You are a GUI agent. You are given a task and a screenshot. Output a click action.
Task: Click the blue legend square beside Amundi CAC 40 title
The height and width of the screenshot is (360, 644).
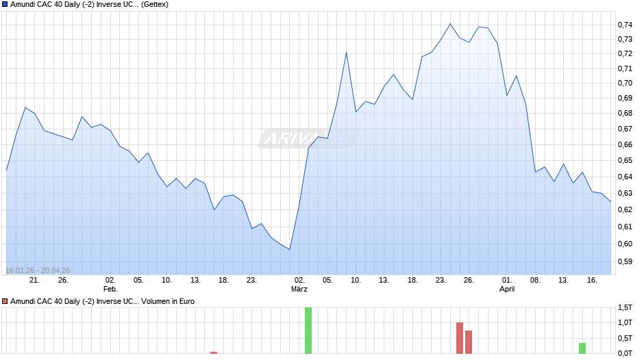[5, 5]
